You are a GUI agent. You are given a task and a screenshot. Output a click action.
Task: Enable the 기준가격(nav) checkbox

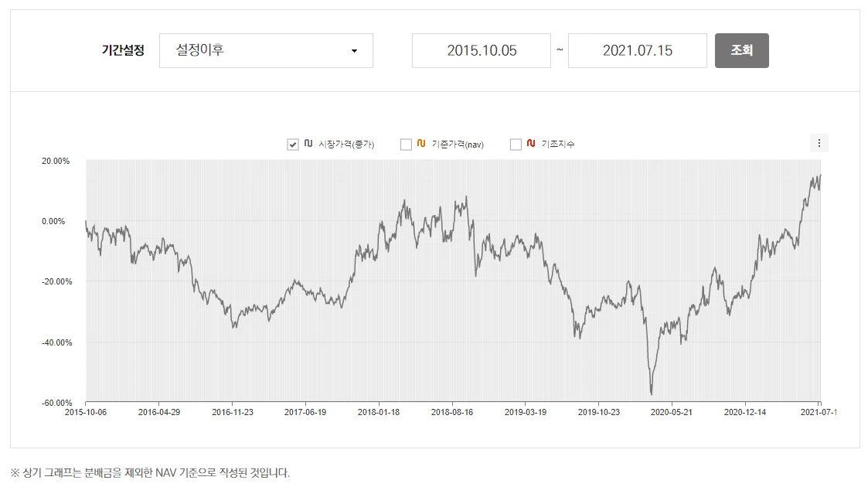(405, 144)
